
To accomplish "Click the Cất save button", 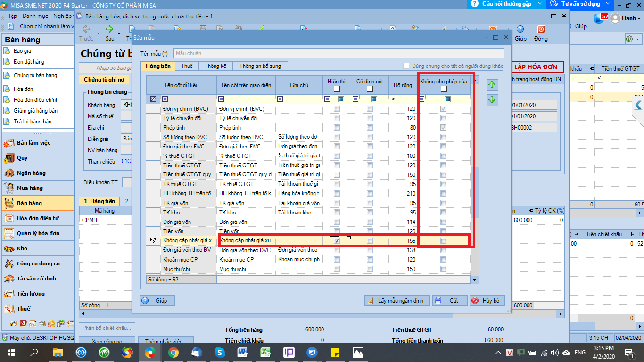I will point(450,300).
